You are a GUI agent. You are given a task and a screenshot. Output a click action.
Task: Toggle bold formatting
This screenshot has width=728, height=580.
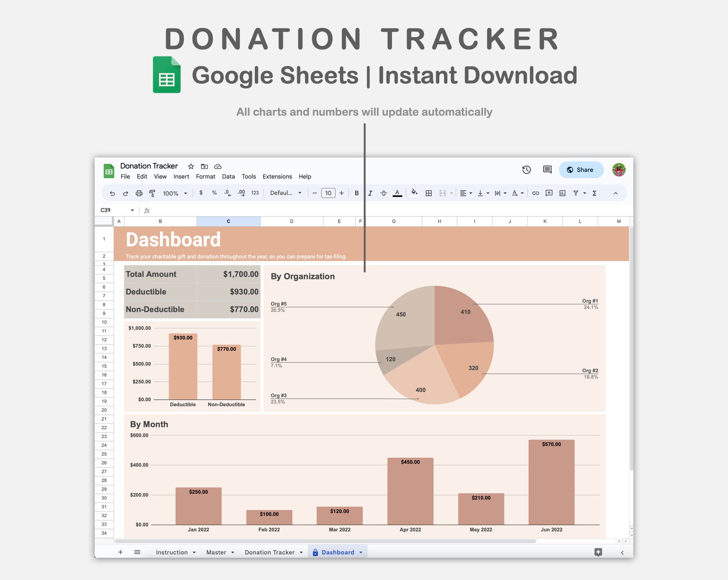[x=357, y=193]
